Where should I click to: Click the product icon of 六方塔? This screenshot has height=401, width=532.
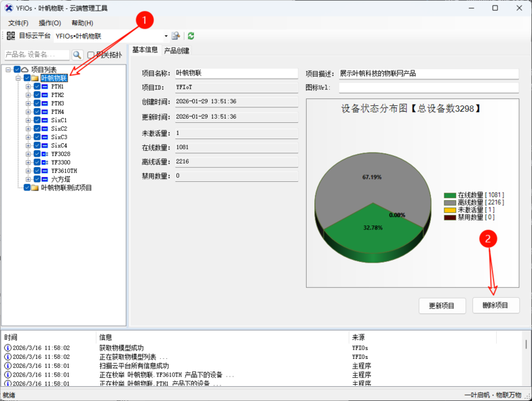[x=44, y=179]
